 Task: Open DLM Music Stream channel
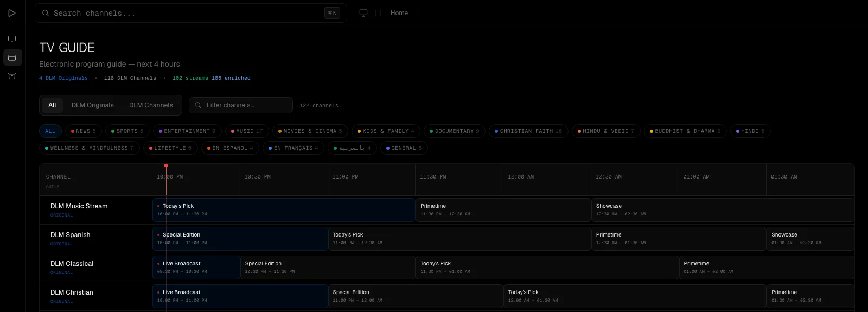click(x=79, y=206)
